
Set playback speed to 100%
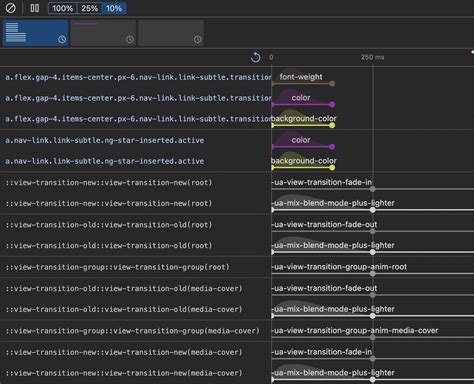(x=63, y=8)
